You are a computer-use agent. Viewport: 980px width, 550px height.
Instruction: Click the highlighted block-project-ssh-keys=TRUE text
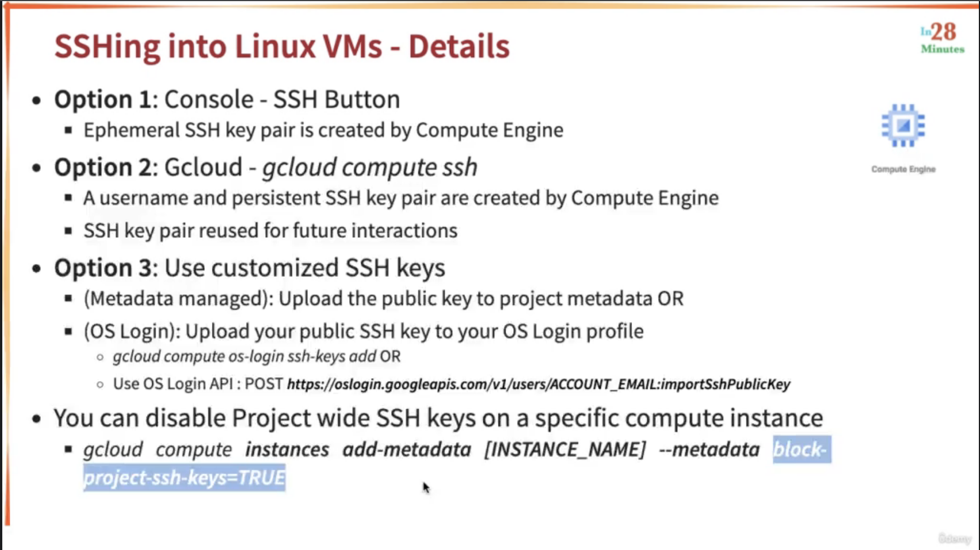pyautogui.click(x=457, y=463)
